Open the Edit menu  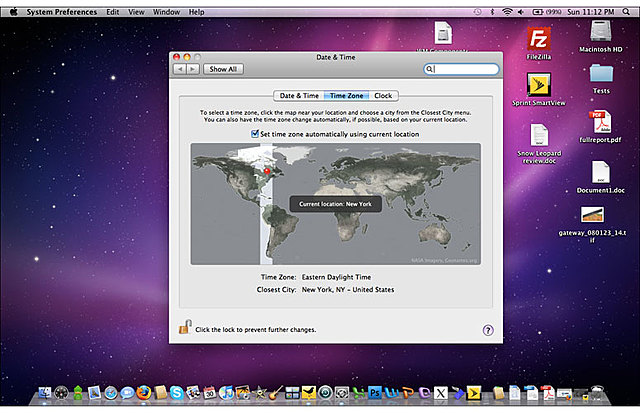pyautogui.click(x=113, y=12)
